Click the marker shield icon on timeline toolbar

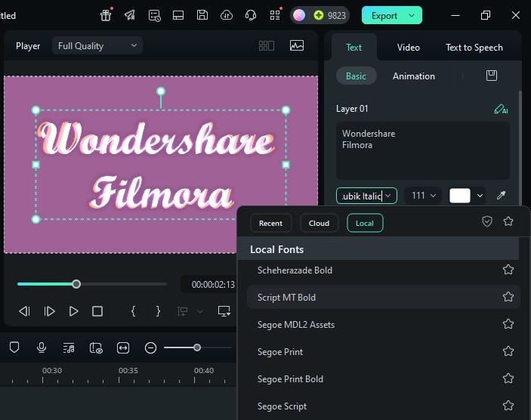coord(14,347)
